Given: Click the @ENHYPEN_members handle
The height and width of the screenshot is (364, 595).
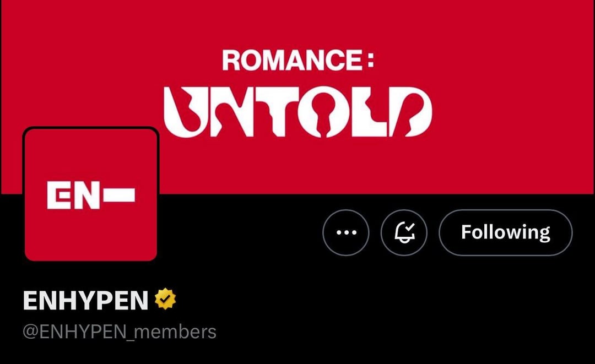Looking at the screenshot, I should click(120, 332).
